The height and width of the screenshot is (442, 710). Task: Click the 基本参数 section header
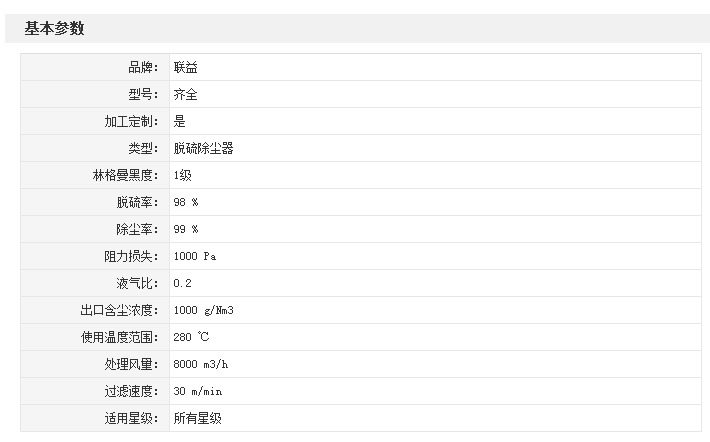pyautogui.click(x=55, y=28)
